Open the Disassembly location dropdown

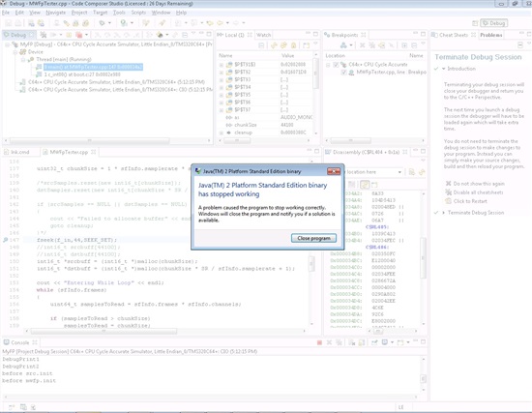[x=399, y=172]
